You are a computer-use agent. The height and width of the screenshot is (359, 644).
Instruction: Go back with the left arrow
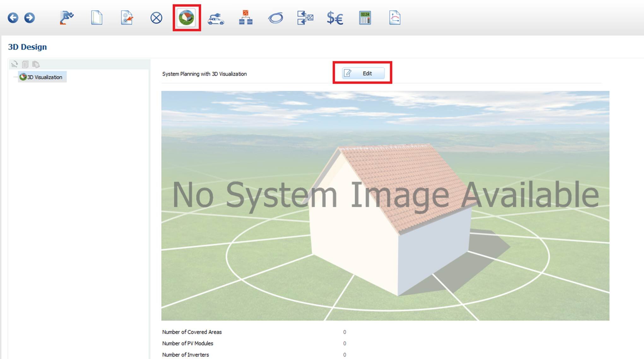tap(13, 18)
